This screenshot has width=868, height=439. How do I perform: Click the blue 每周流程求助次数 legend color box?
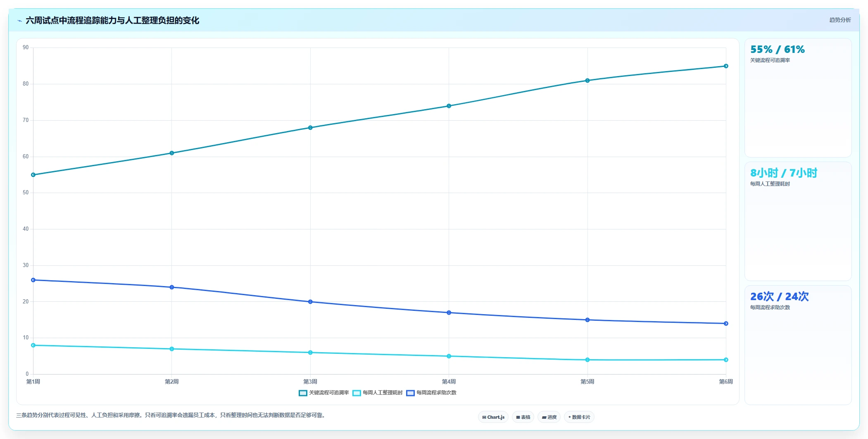(x=410, y=393)
